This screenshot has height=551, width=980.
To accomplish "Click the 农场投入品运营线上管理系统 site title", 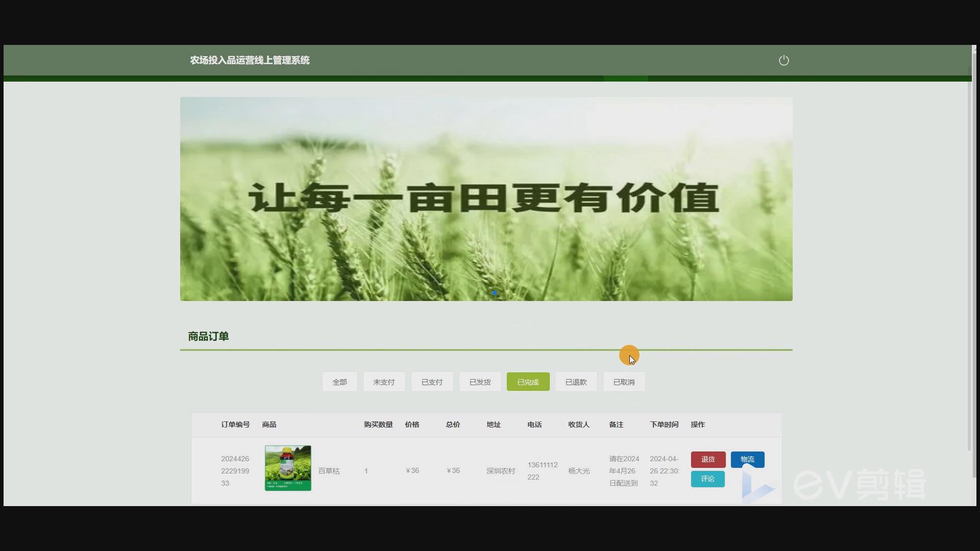I will click(x=249, y=60).
